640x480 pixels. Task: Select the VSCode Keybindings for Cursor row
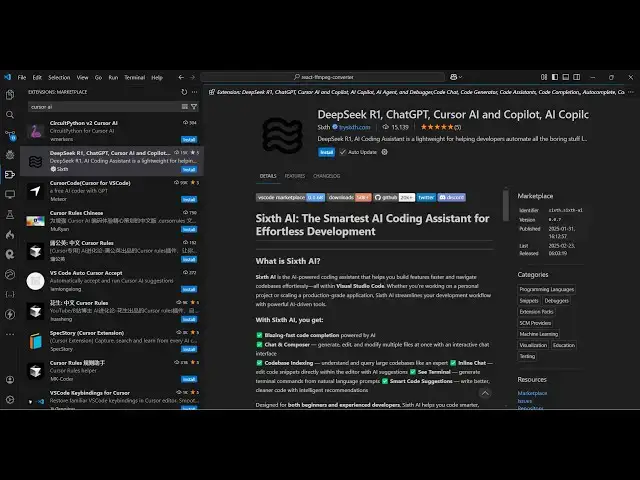(x=112, y=399)
